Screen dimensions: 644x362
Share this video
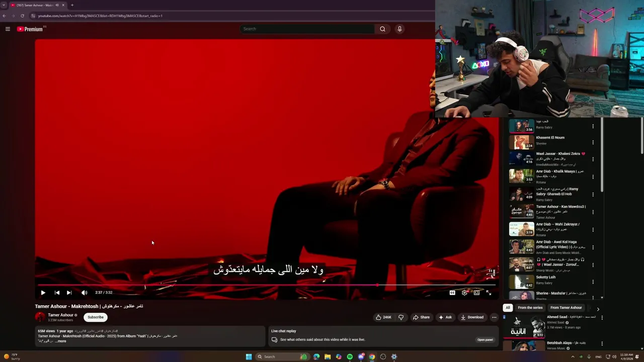pyautogui.click(x=422, y=317)
